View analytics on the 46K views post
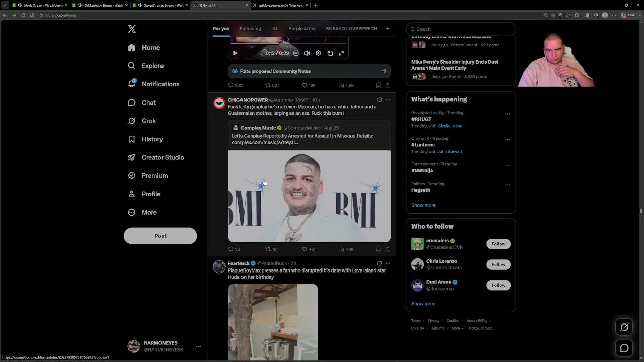644x362 pixels. [346, 249]
